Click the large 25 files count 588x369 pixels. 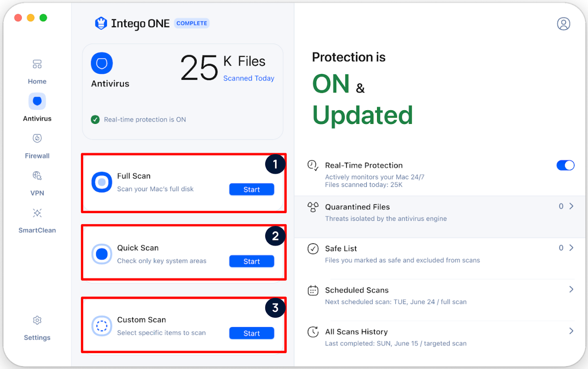click(200, 68)
